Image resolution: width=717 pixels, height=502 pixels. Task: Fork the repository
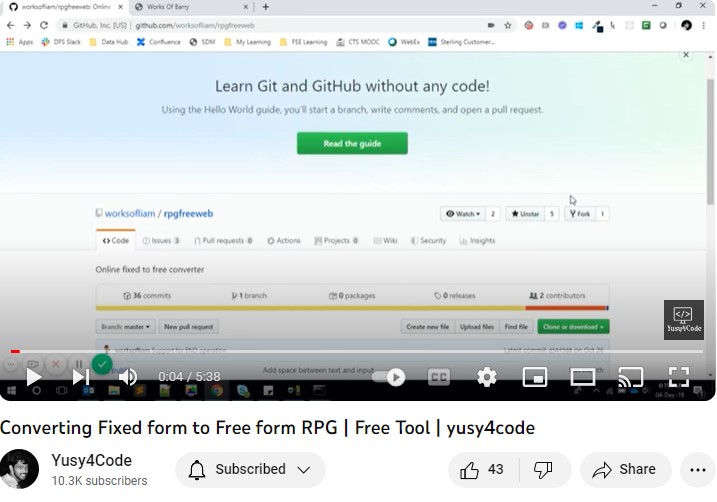[x=580, y=214]
